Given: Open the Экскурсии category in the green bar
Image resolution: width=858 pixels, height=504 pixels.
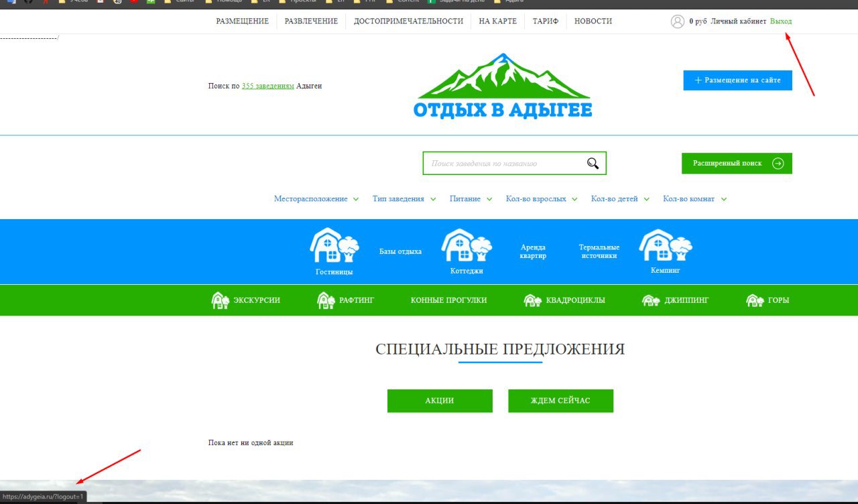Looking at the screenshot, I should [245, 300].
